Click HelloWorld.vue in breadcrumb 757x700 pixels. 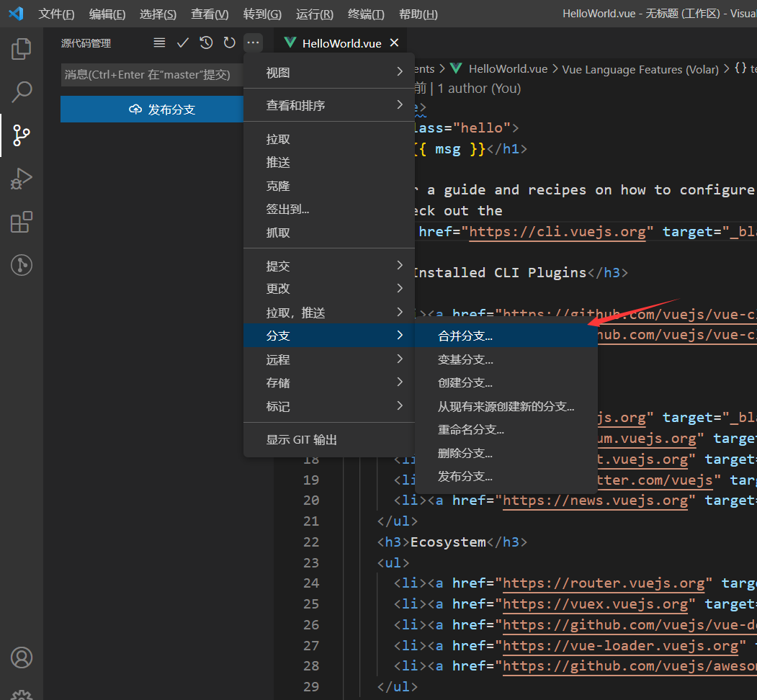[x=508, y=69]
